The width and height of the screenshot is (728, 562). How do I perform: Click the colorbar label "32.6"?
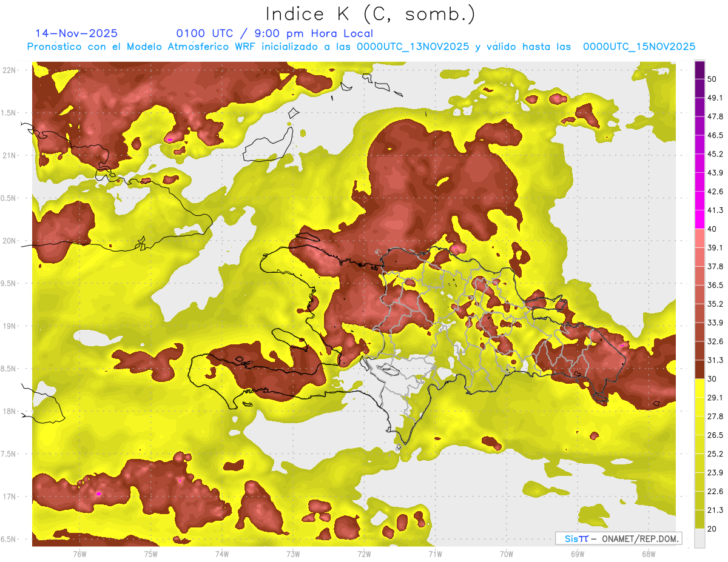715,341
